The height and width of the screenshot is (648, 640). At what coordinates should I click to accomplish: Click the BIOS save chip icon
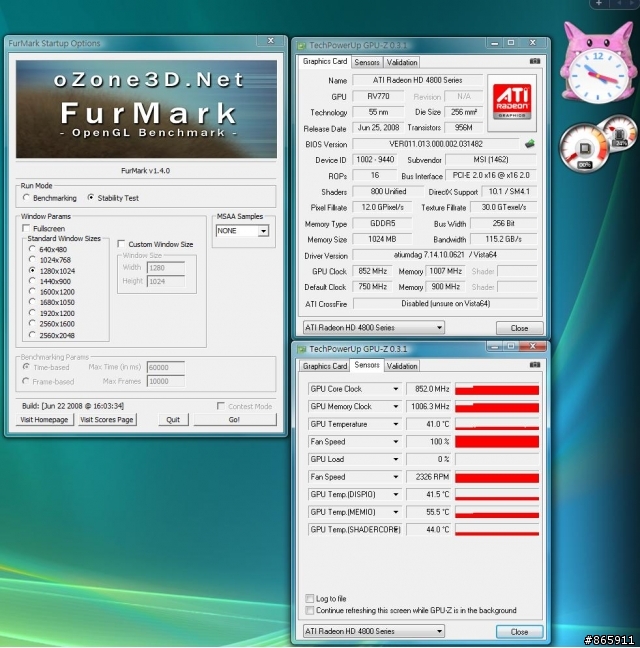tap(529, 144)
